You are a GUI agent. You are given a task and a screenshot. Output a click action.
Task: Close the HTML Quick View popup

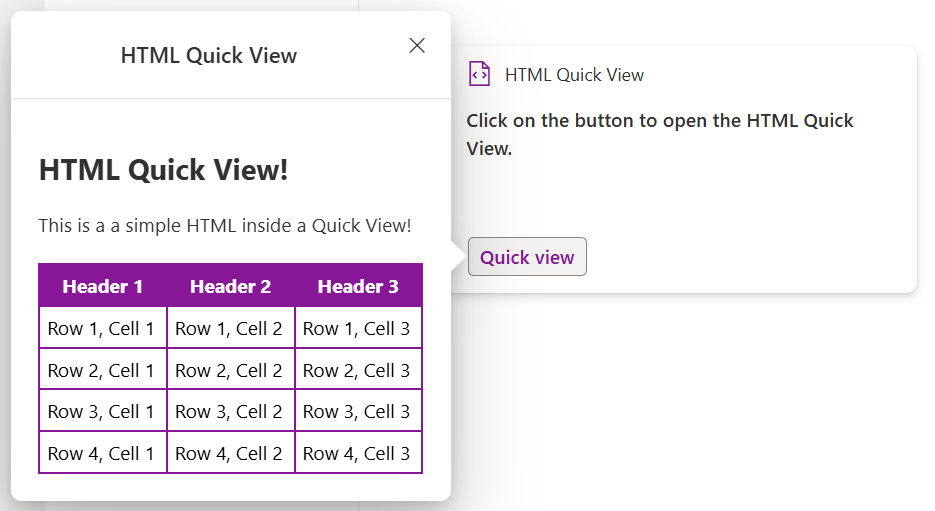[x=417, y=45]
